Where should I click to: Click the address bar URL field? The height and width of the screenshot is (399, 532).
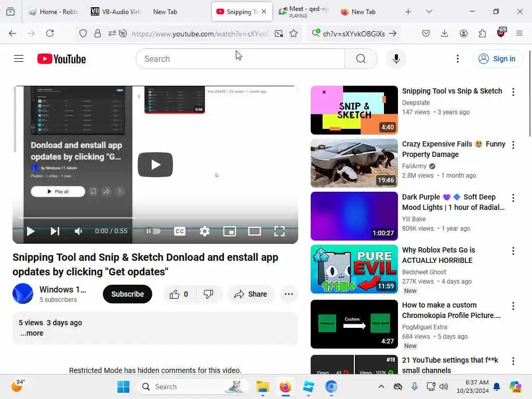200,34
